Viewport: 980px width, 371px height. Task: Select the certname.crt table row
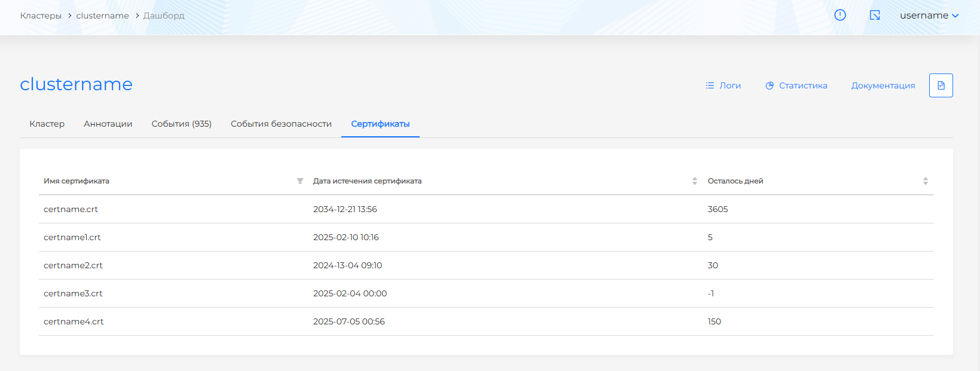[71, 209]
